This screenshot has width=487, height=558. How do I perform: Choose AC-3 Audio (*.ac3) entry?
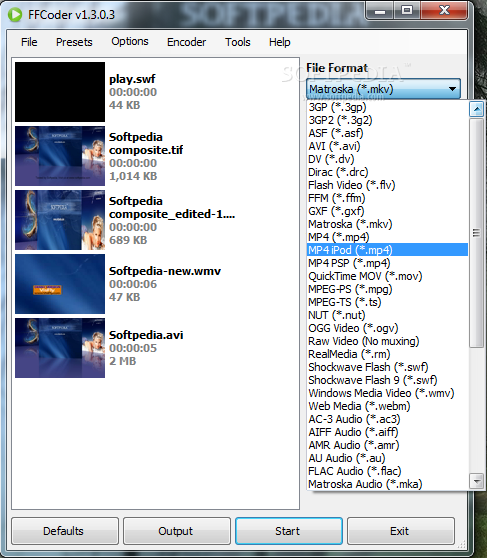pos(387,419)
